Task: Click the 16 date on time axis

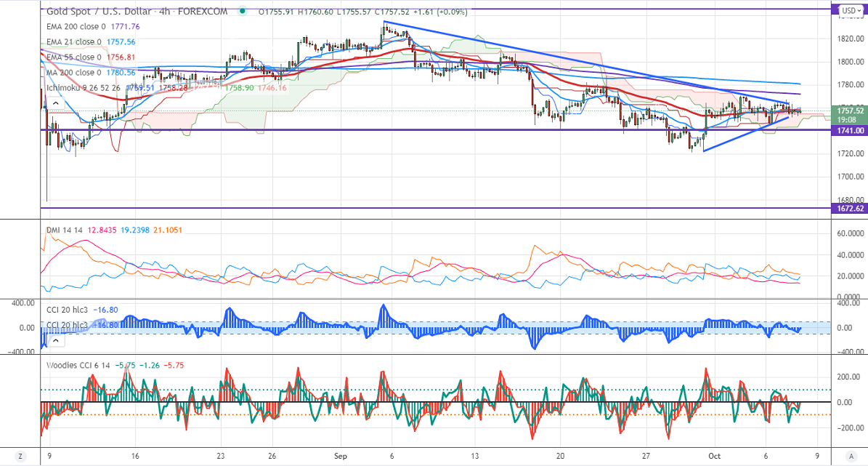Action: tap(135, 457)
